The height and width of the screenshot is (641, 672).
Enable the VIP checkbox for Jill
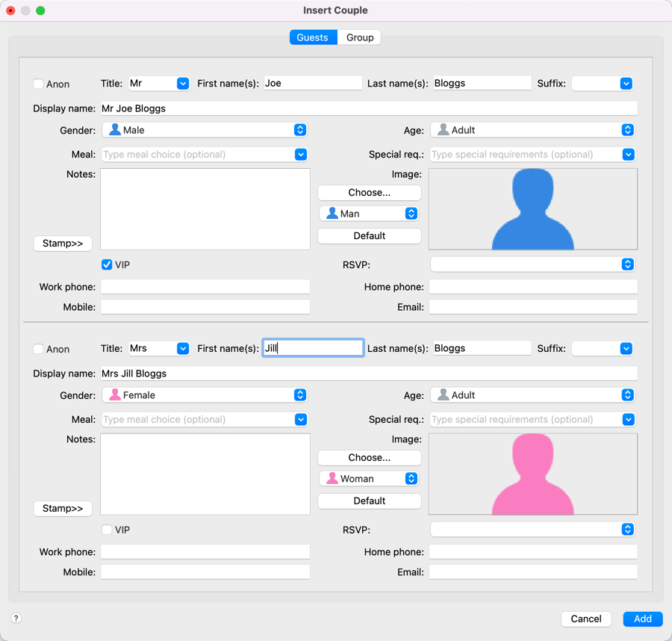[x=107, y=530]
